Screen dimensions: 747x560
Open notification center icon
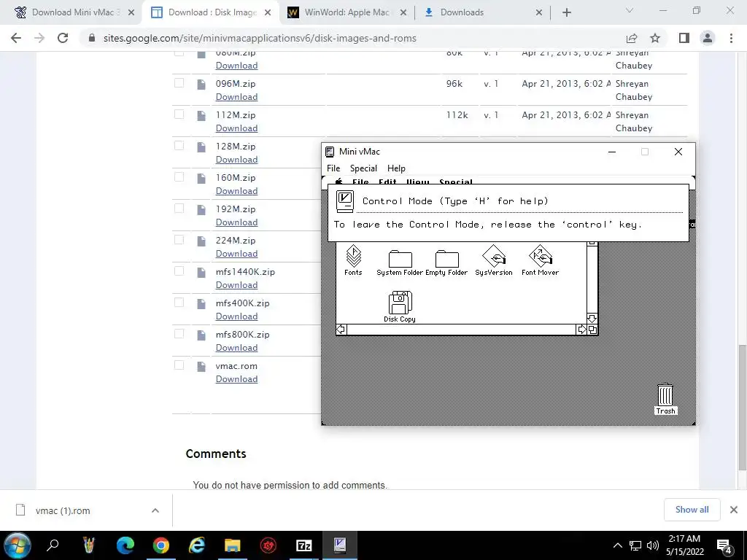724,545
